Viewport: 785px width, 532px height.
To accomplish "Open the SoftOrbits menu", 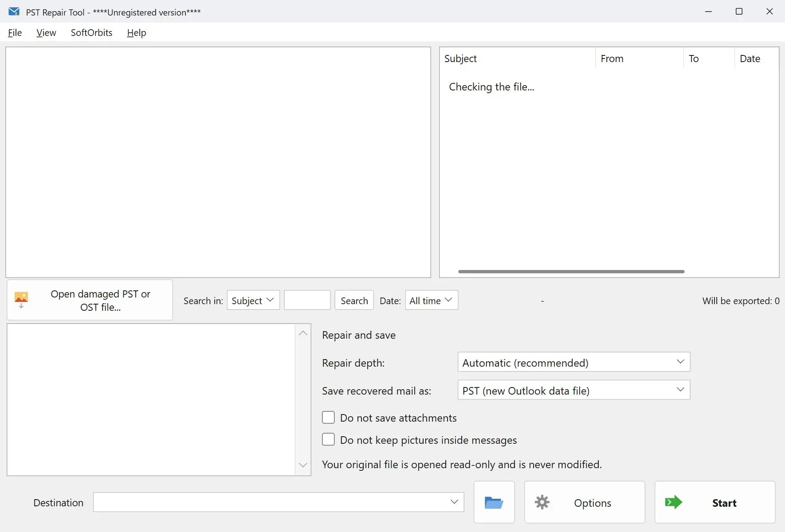I will click(91, 33).
